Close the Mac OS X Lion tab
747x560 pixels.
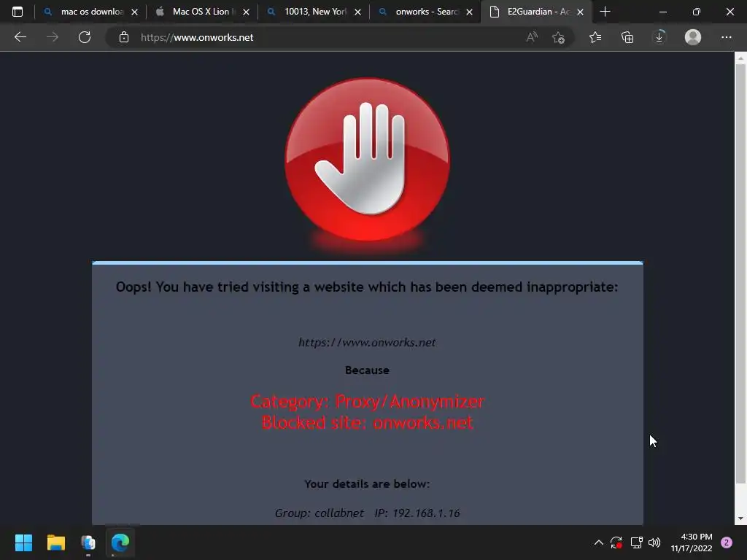[x=247, y=12]
